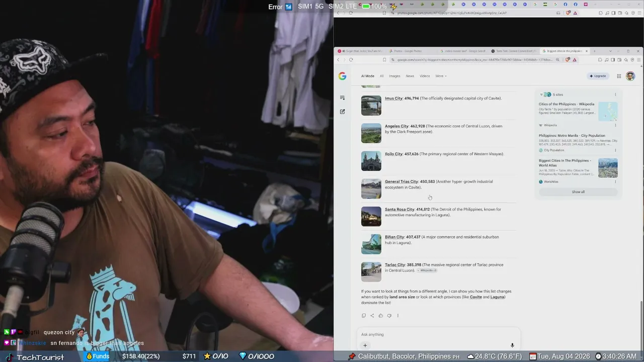Image resolution: width=644 pixels, height=362 pixels.
Task: Reload the Google search page
Action: [351, 60]
